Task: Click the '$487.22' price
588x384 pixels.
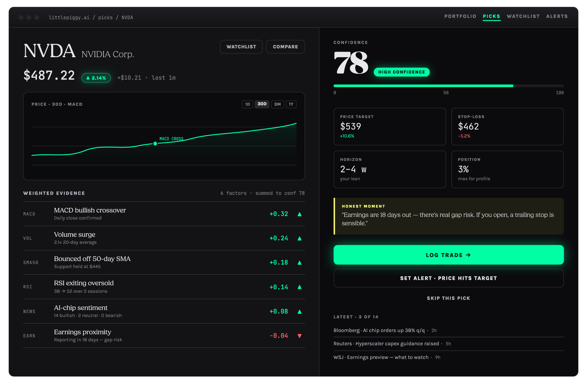Action: click(x=49, y=75)
